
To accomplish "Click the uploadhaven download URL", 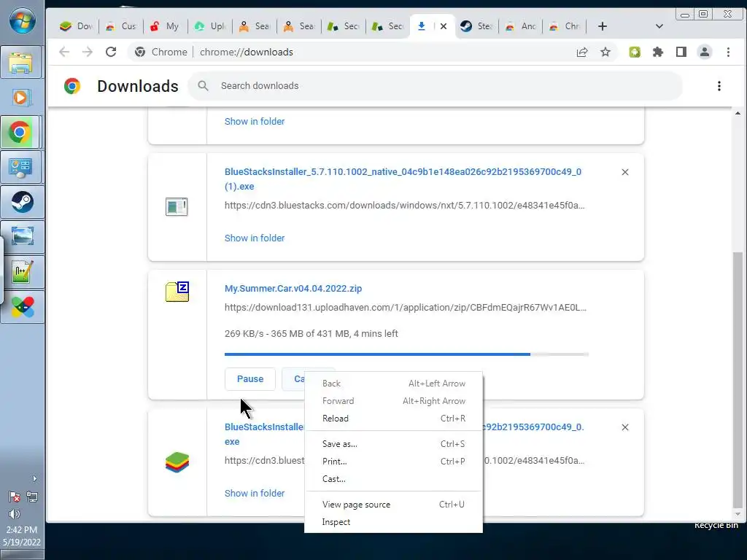I will (x=406, y=308).
